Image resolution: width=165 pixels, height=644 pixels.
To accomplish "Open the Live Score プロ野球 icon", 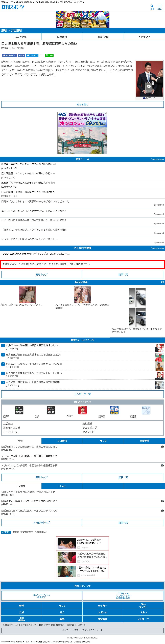I will (19, 410).
